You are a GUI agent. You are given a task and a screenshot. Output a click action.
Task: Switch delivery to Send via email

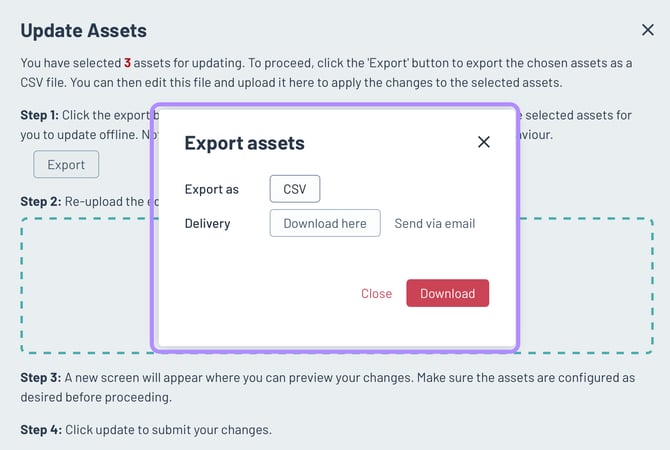click(x=434, y=223)
